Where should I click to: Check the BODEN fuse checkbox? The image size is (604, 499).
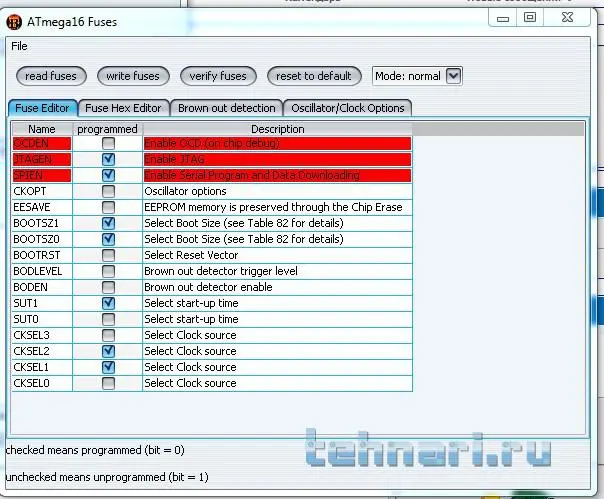point(108,287)
